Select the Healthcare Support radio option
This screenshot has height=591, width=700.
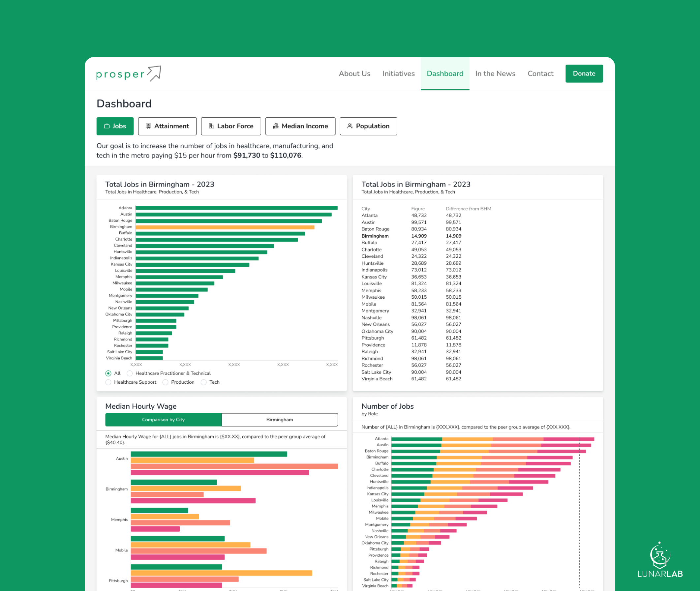pyautogui.click(x=108, y=382)
